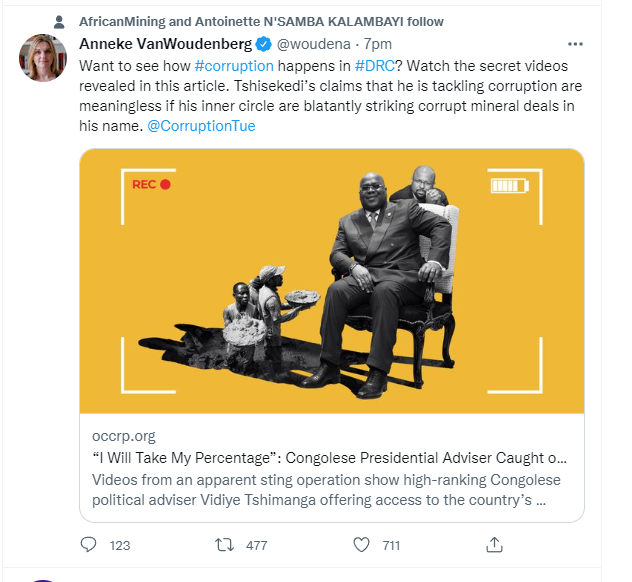The image size is (632, 582).
Task: Click the AfricanMining follow context line
Action: tap(261, 21)
